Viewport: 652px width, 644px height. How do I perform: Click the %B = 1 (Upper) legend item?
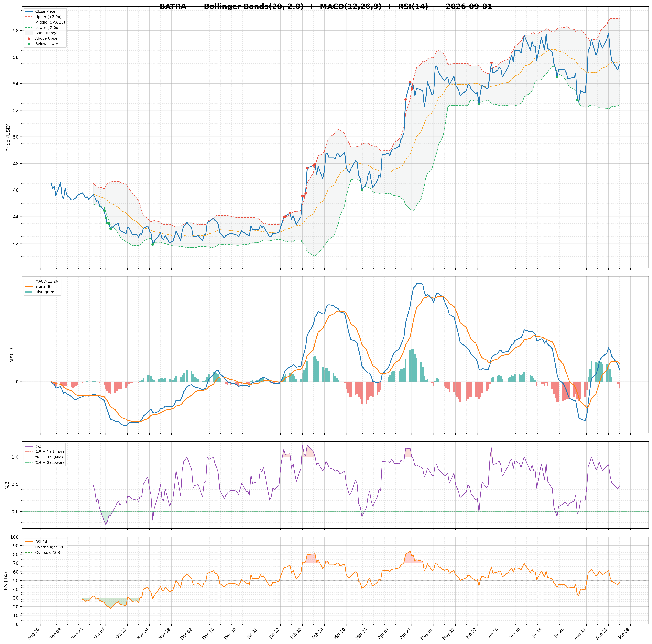(44, 451)
